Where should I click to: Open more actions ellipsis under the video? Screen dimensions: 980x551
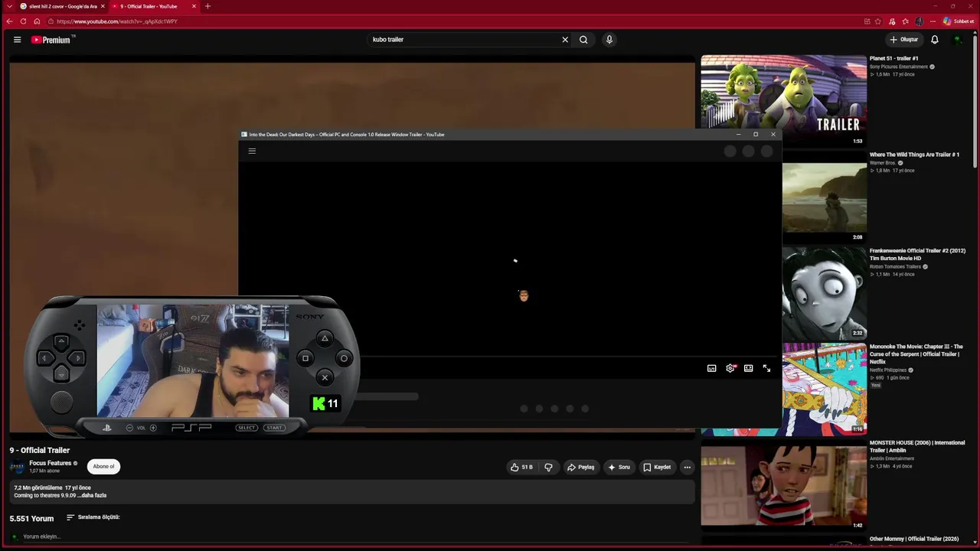click(x=687, y=467)
